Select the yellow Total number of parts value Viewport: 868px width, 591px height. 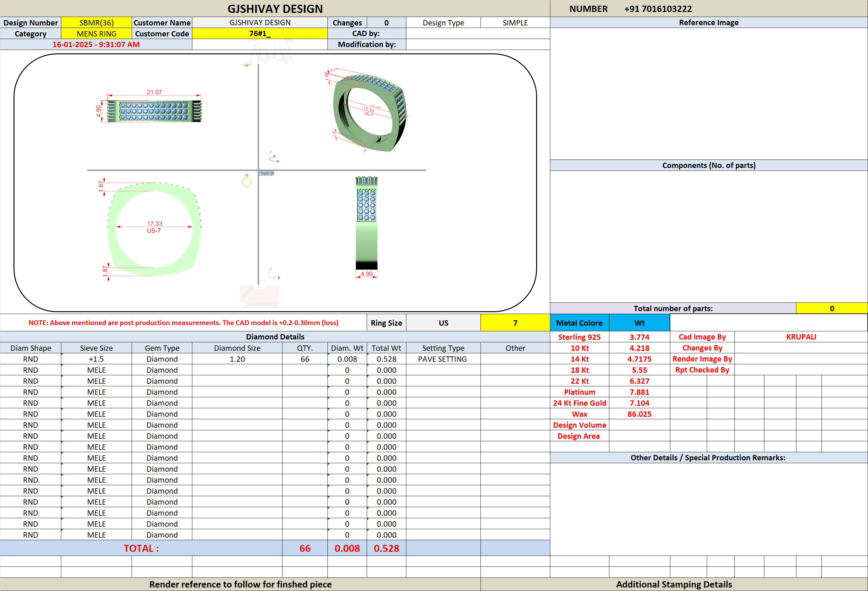click(x=832, y=308)
